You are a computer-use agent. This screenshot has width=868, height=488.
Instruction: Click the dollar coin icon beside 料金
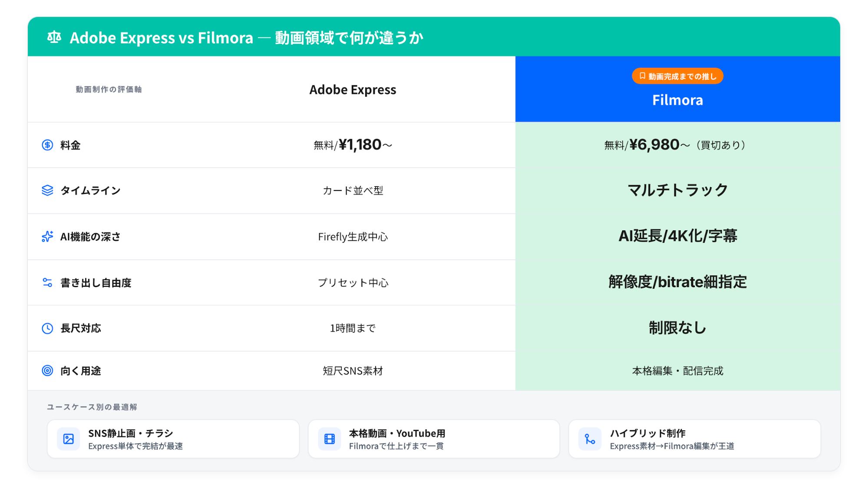[x=47, y=145]
